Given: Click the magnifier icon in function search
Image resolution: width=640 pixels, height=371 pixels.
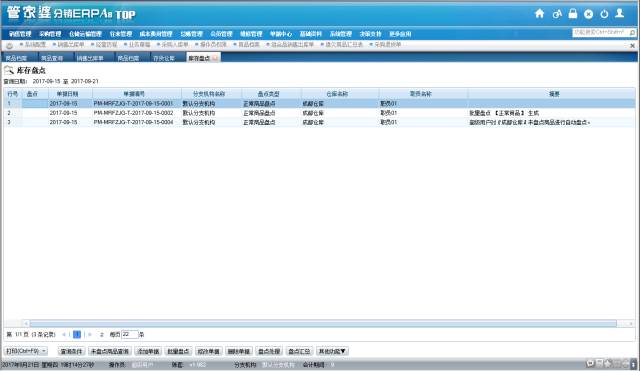Looking at the screenshot, I should tap(632, 33).
